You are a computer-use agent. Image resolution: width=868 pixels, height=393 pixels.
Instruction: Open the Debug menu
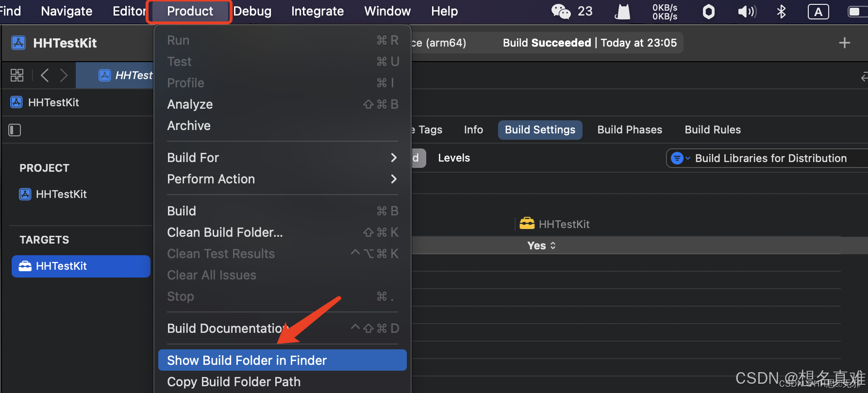point(252,11)
